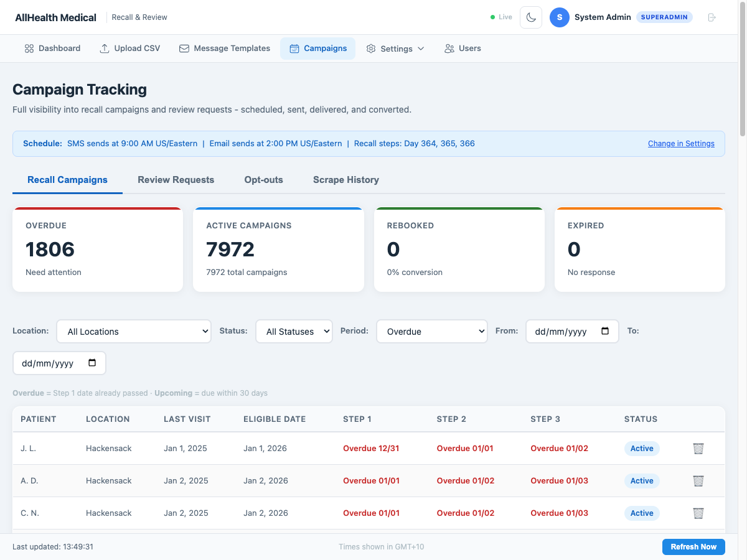
Task: Delete C. N.'s campaign using the trash icon
Action: coord(698,513)
